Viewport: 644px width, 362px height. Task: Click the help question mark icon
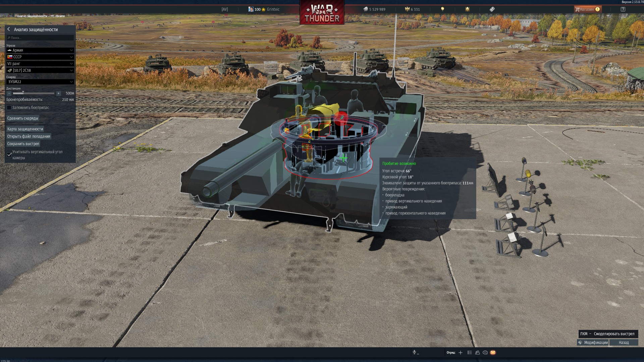[623, 9]
